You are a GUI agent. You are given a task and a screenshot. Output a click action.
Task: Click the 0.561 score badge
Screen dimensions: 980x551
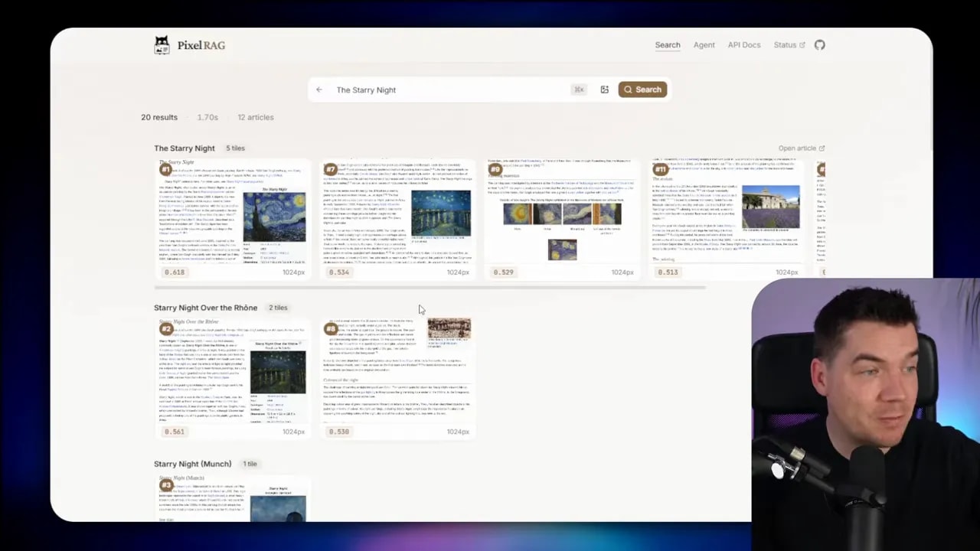click(x=175, y=432)
